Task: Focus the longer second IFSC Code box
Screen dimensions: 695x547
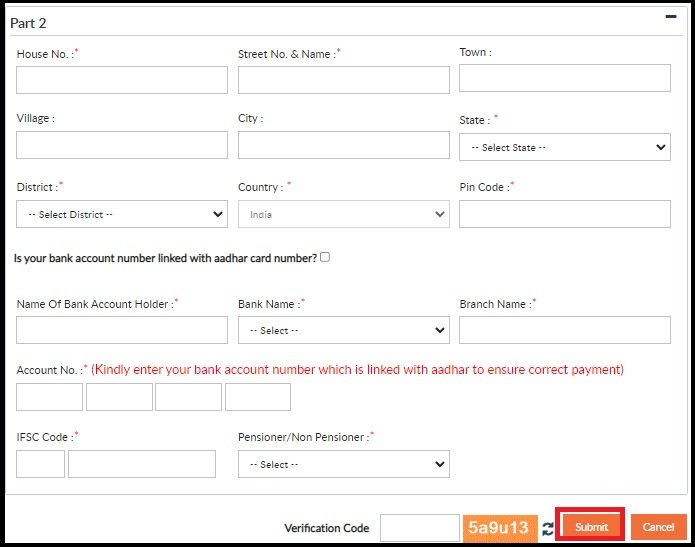Action: (142, 464)
